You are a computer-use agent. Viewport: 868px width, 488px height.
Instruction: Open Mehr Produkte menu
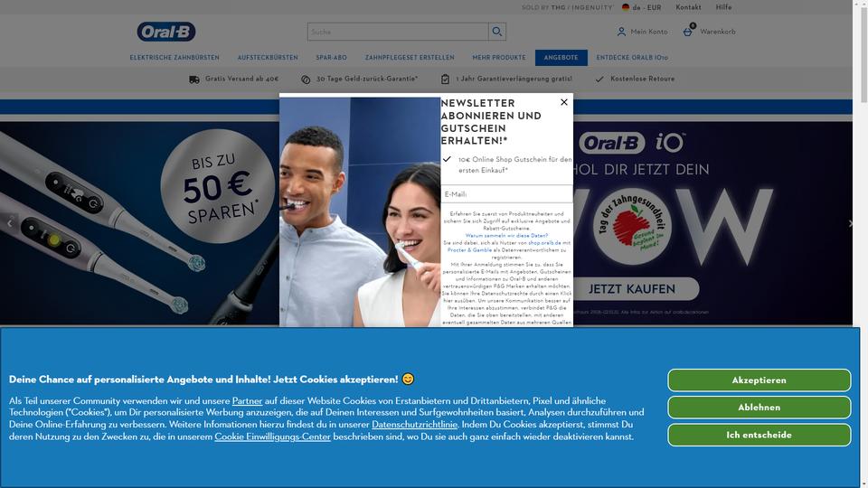499,58
